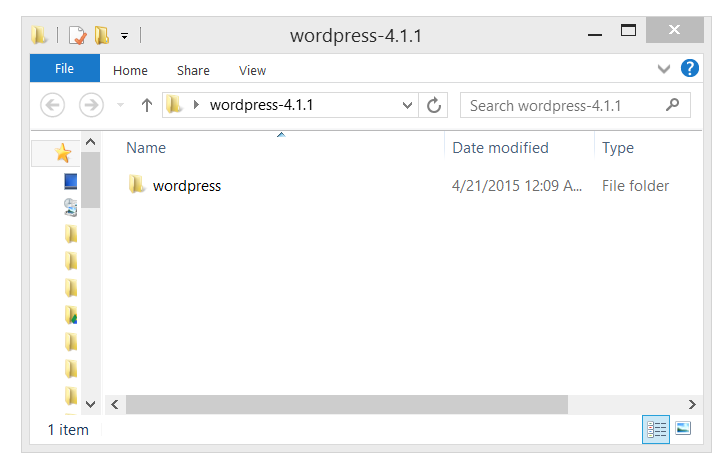727x473 pixels.
Task: Click the New folder icon in quick access toolbar
Action: [x=102, y=35]
